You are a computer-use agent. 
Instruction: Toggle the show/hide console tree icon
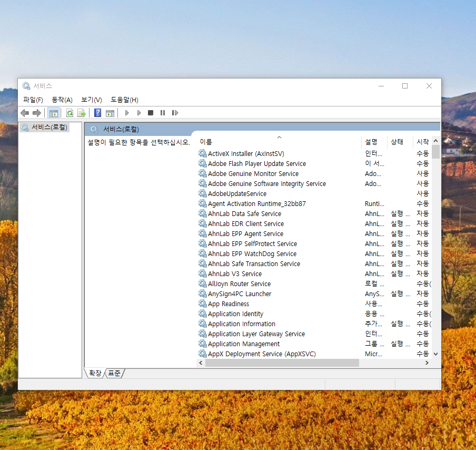pos(53,113)
